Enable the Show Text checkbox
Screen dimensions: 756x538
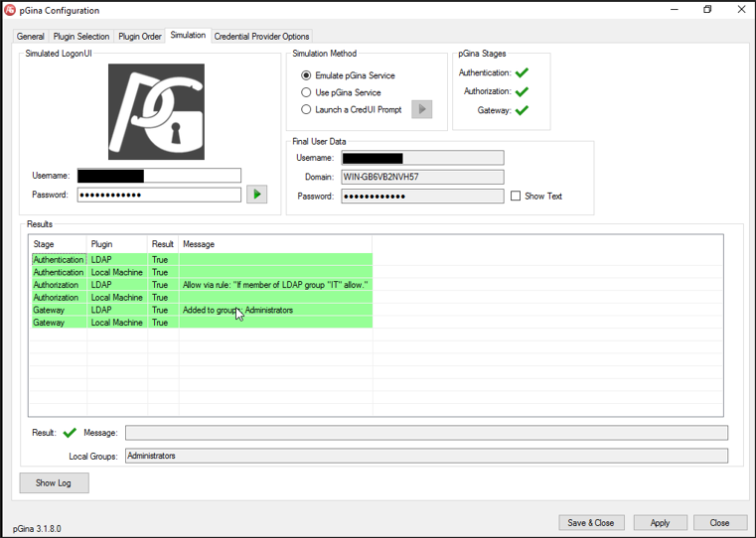click(516, 196)
